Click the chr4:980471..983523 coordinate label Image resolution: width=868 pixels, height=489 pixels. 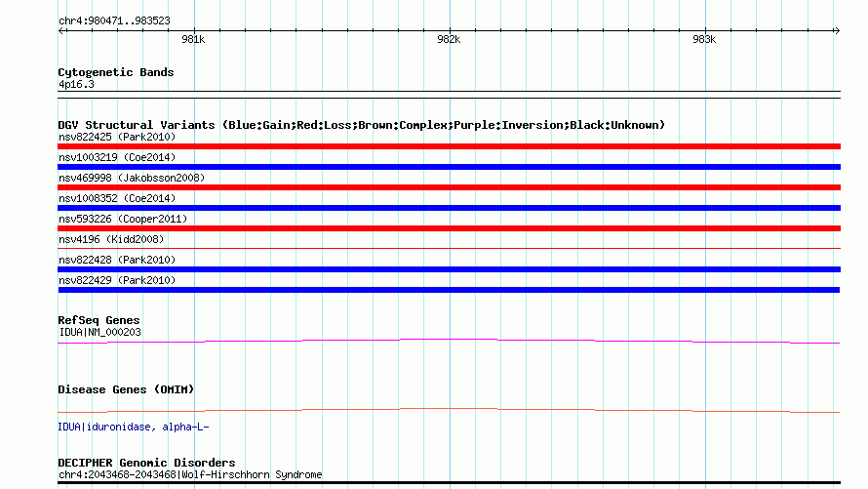click(114, 21)
